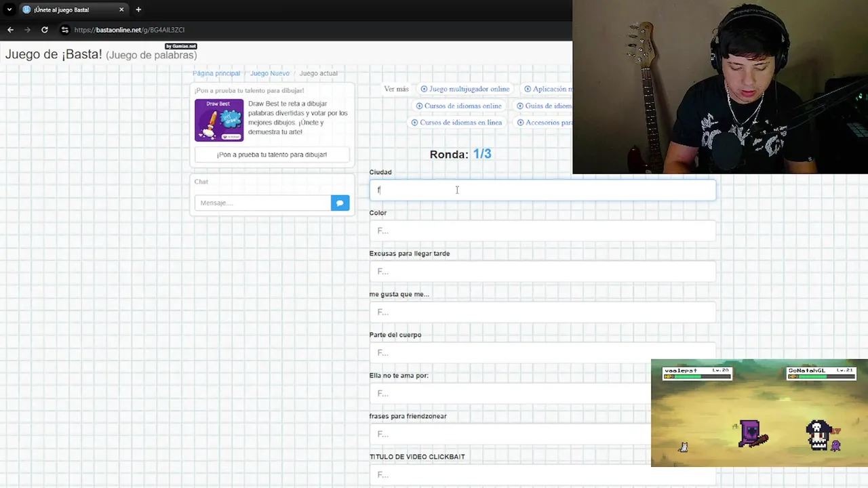Screen dimensions: 868x488
Task: Click '¡Pon a prueba tu talento para dibujar!' button
Action: coord(272,155)
